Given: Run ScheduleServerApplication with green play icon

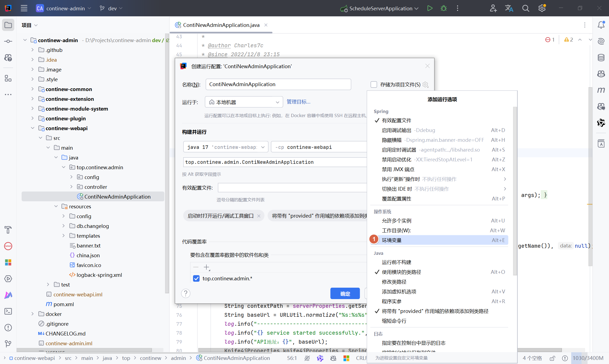Looking at the screenshot, I should [x=430, y=8].
